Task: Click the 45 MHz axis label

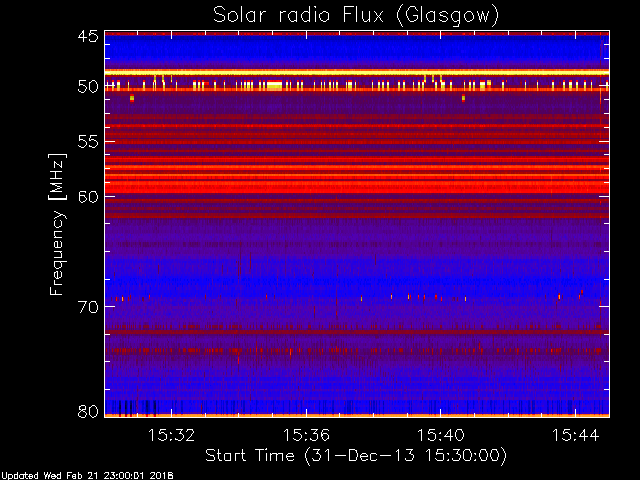Action: 88,36
